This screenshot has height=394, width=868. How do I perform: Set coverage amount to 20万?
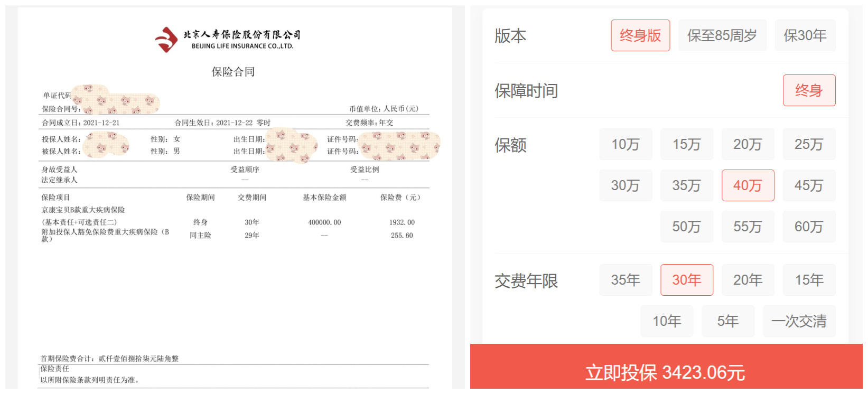tap(748, 144)
